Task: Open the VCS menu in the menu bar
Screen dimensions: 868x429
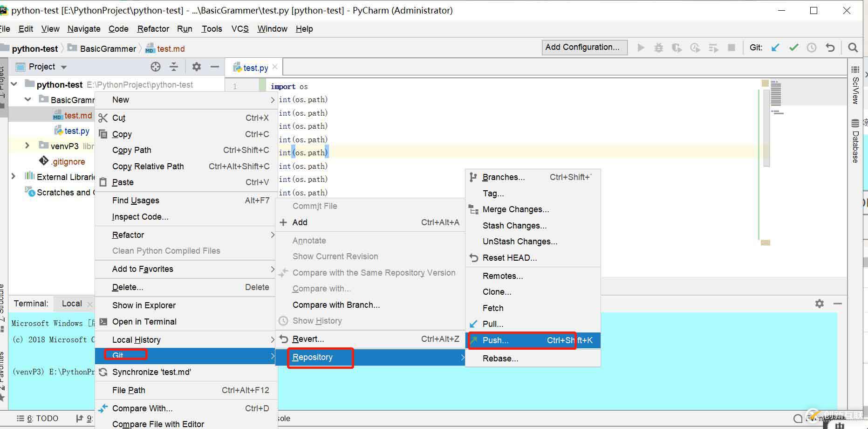Action: 240,29
